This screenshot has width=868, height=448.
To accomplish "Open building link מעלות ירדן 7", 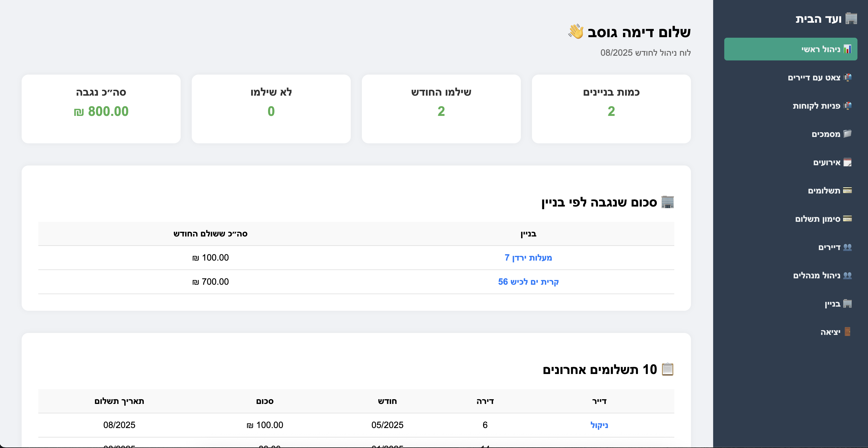I will 529,258.
